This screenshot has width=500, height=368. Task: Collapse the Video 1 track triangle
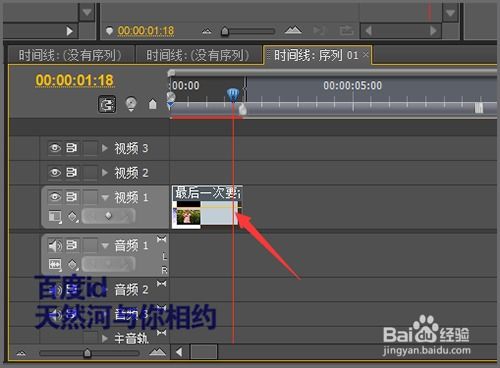(x=105, y=197)
